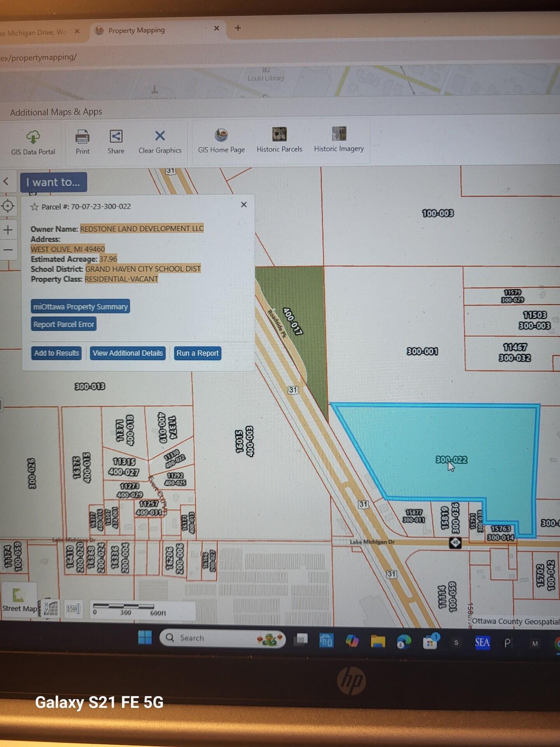This screenshot has height=747, width=560.
Task: Click View Additional Details button
Action: pos(128,353)
